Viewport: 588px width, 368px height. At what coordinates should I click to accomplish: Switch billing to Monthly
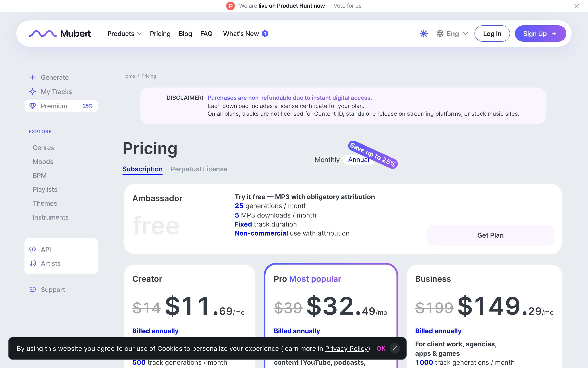(327, 160)
